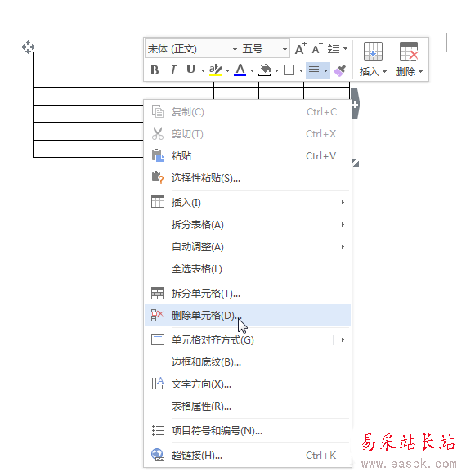Expand highlight color dropdown arrow

[x=227, y=70]
